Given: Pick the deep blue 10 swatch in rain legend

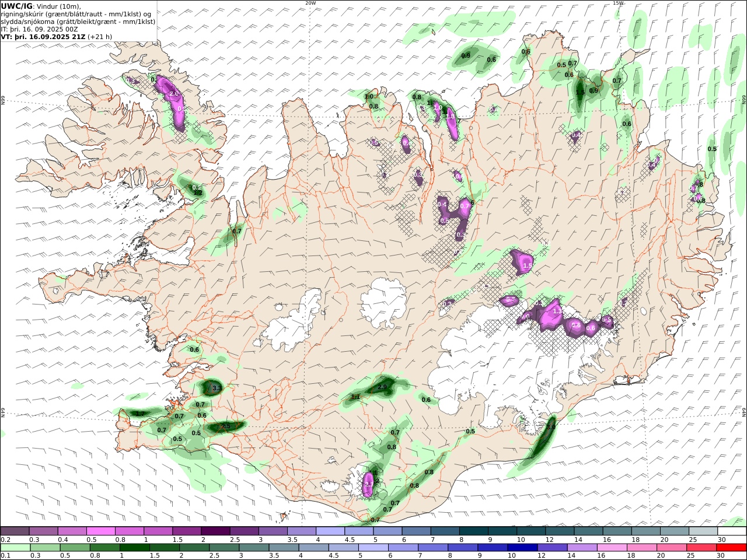Looking at the screenshot, I should 522,548.
